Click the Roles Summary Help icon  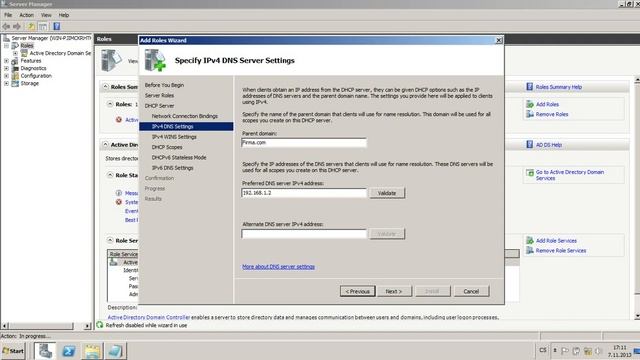[530, 87]
